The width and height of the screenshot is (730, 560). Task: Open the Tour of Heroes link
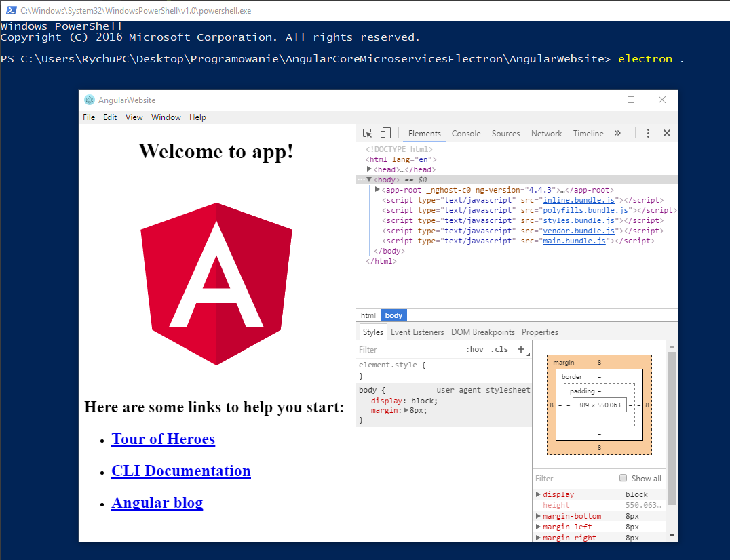[163, 439]
